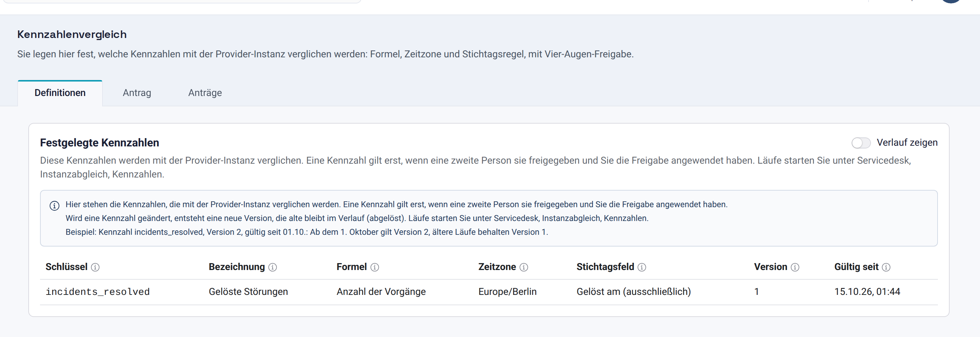The height and width of the screenshot is (337, 980).
Task: Click the Europe/Berlin timezone cell
Action: pos(508,292)
